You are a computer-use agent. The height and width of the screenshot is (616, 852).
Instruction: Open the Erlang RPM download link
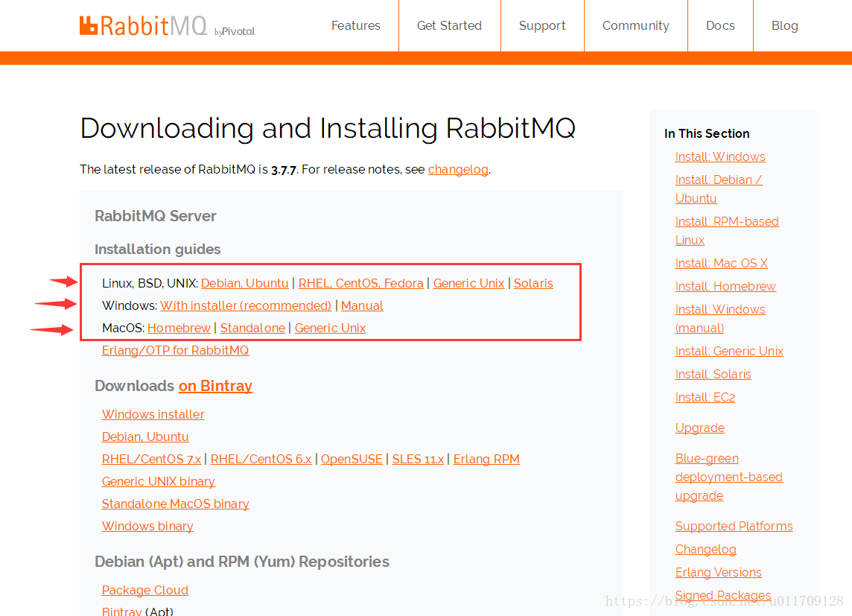[486, 459]
